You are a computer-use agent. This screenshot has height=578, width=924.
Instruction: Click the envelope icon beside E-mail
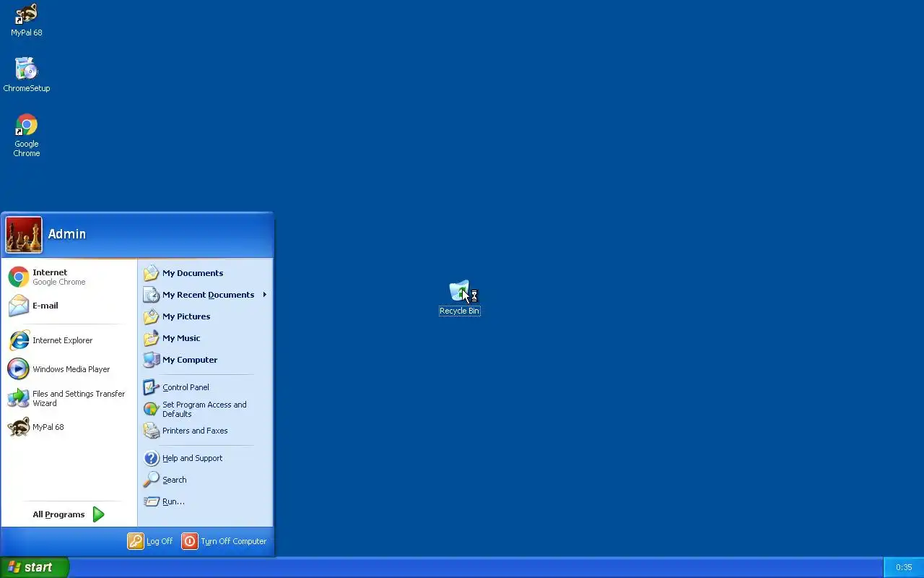(x=19, y=306)
